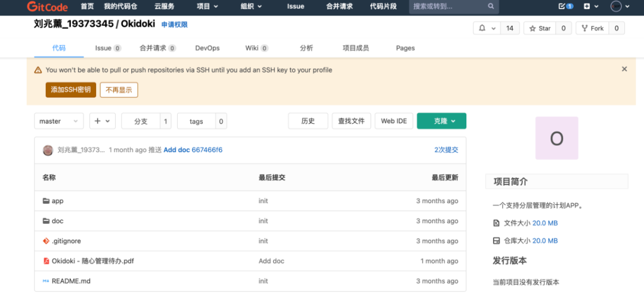Click the watcher count 14
Viewport: 644px width, 298px height.
point(510,29)
